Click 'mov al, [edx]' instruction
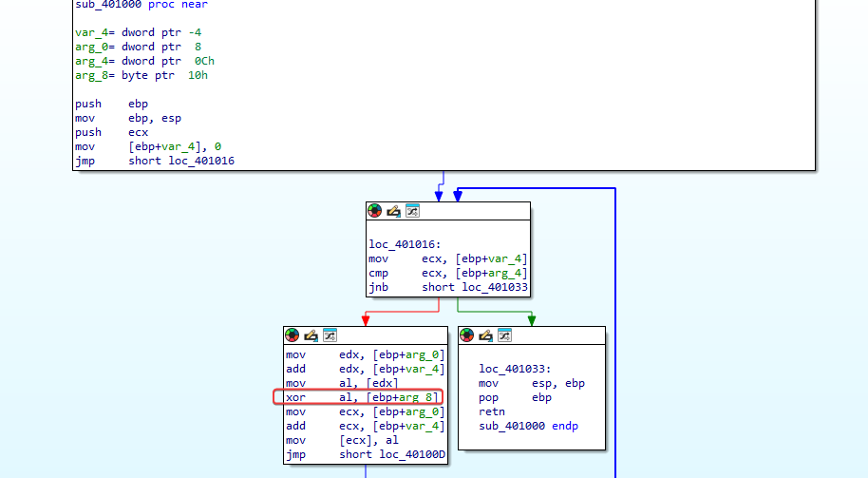This screenshot has width=868, height=478. click(342, 383)
